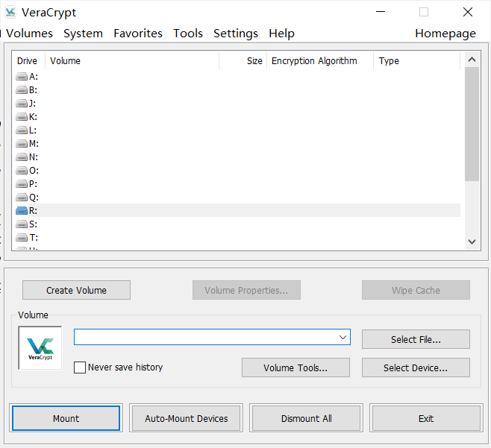Pick the Q: drive icon
Image resolution: width=491 pixels, height=448 pixels.
pos(22,198)
